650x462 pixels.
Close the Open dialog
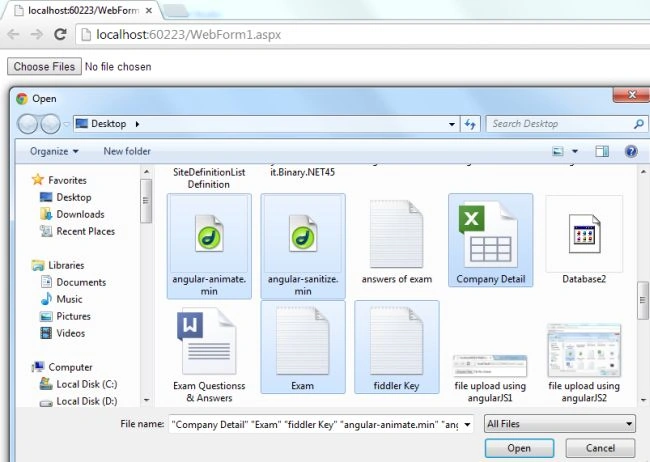[632, 95]
